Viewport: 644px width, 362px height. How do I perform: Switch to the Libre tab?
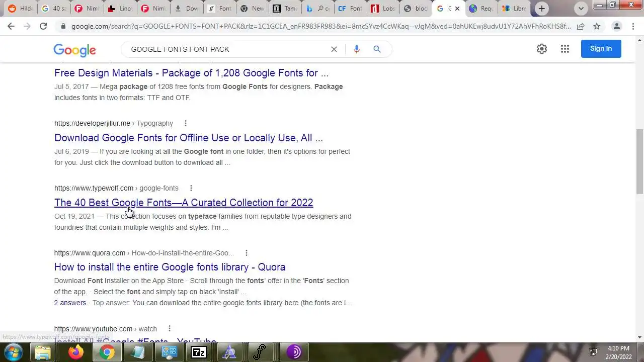(514, 9)
